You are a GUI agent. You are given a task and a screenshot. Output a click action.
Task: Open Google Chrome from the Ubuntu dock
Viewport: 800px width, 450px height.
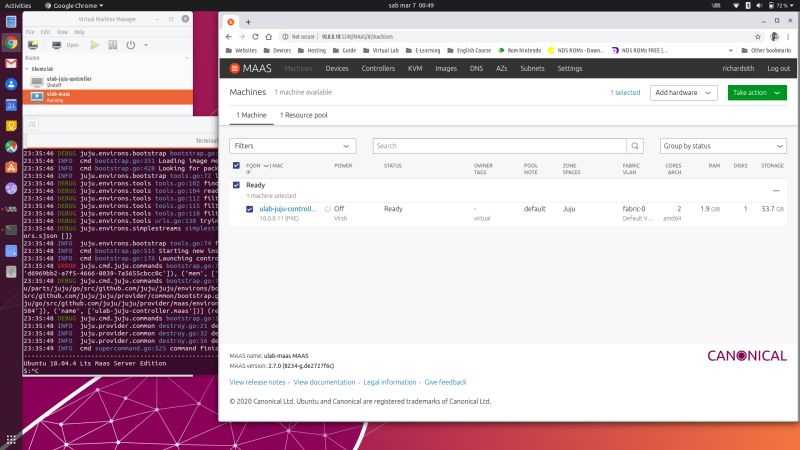coord(11,43)
